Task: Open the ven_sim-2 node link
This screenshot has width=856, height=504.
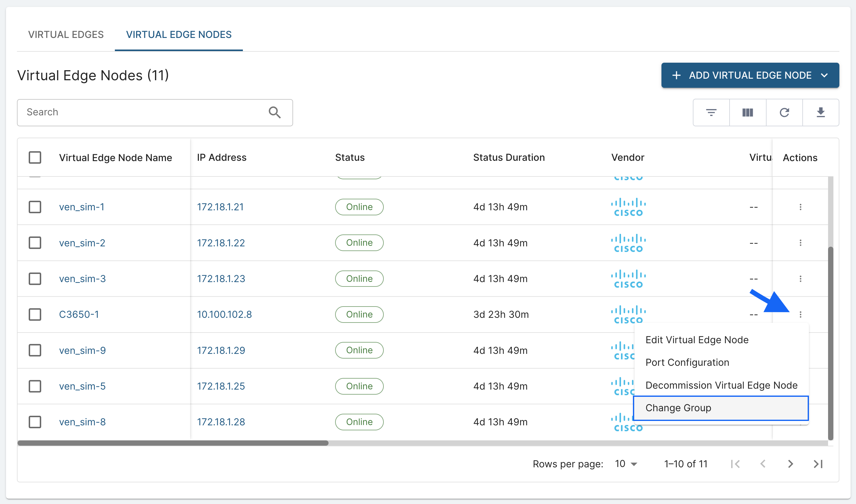Action: (x=82, y=243)
